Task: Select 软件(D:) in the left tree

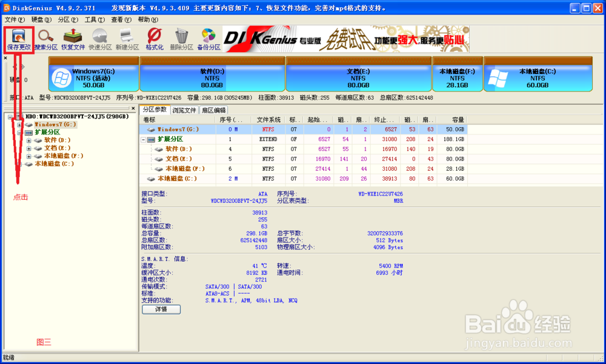Action: click(57, 141)
